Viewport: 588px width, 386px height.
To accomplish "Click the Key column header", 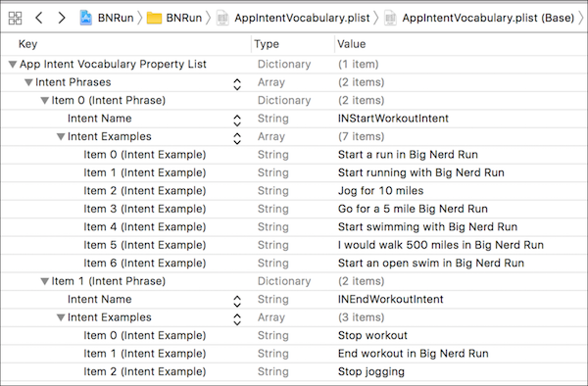I will coord(27,44).
